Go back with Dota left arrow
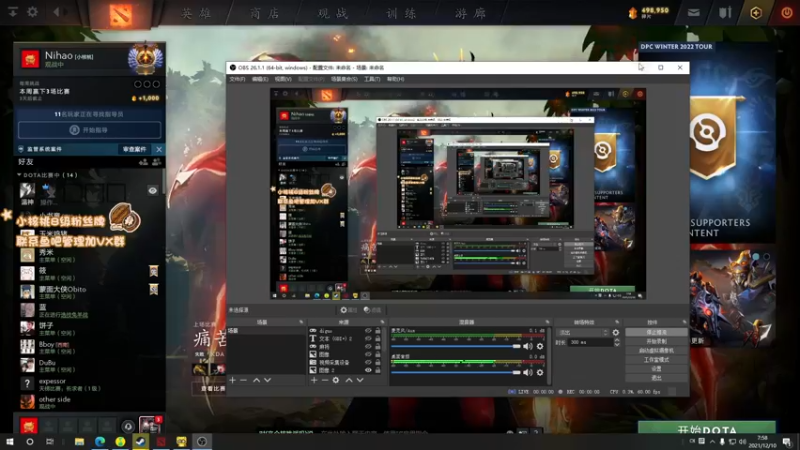The image size is (800, 450). click(x=57, y=11)
